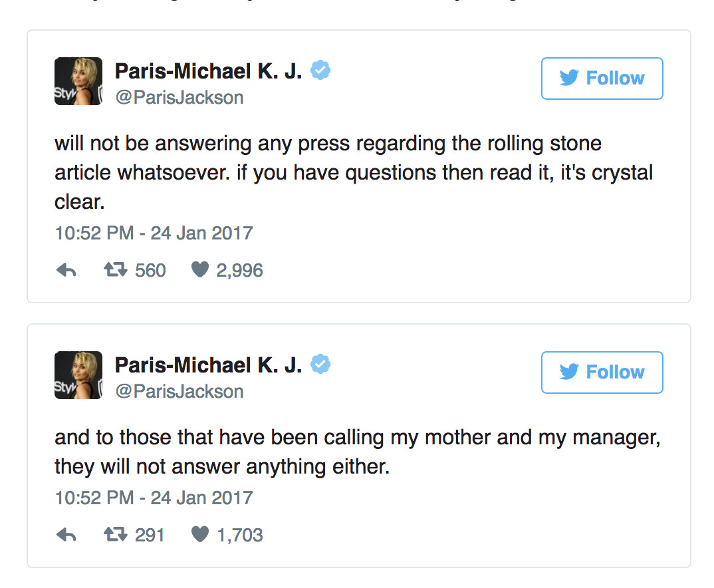Image resolution: width=714 pixels, height=588 pixels.
Task: Open @ParisJackson handle in first tweet
Action: click(x=179, y=98)
